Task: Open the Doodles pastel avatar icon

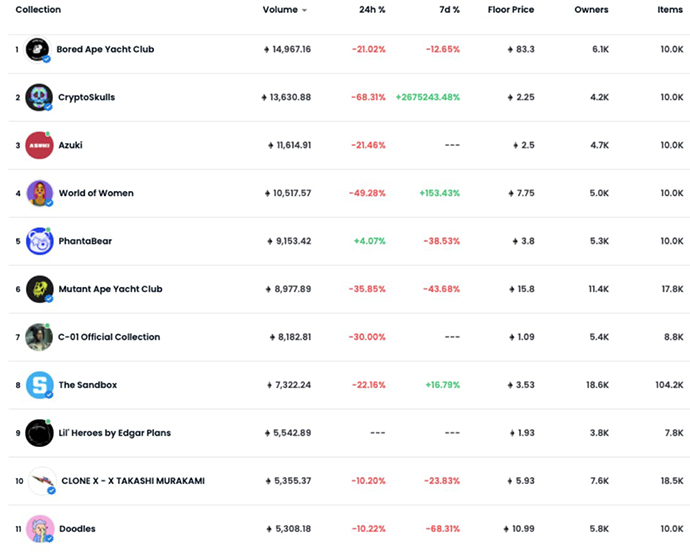Action: [x=40, y=529]
